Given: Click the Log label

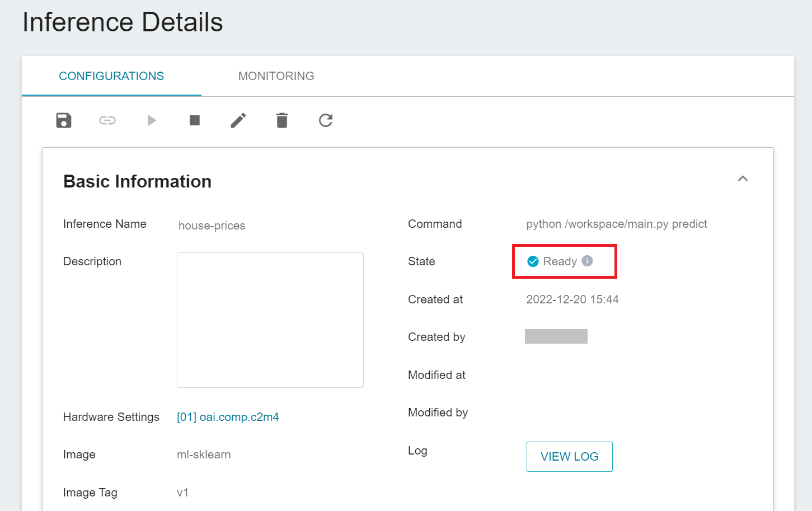Looking at the screenshot, I should click(x=417, y=451).
